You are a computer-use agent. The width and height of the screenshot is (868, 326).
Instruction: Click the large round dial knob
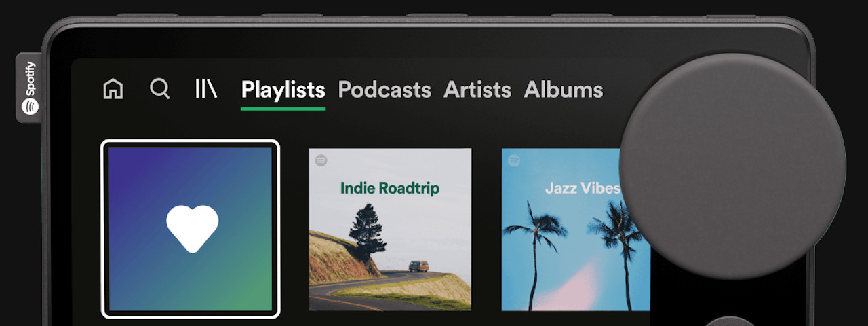(x=732, y=166)
